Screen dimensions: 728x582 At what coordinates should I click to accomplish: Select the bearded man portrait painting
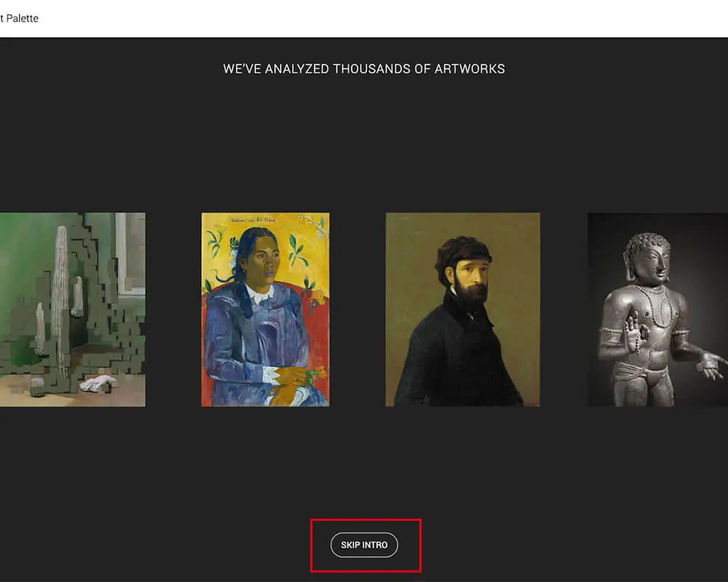(463, 310)
